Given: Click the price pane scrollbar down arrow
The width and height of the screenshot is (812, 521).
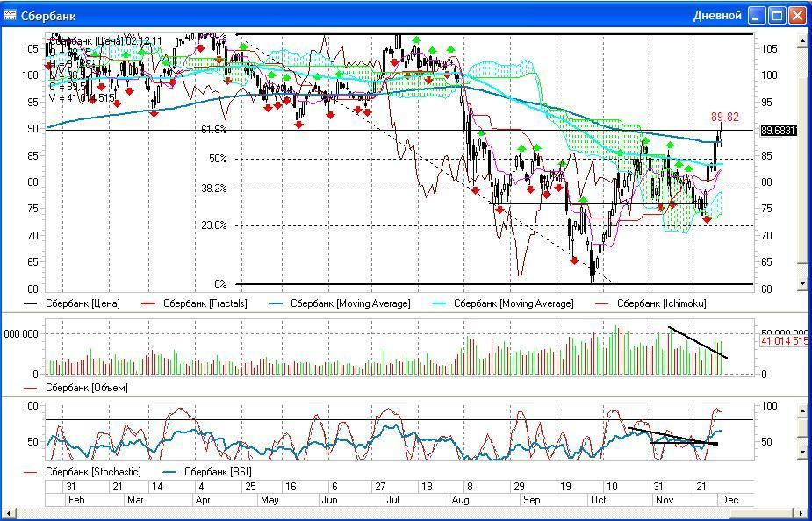Looking at the screenshot, I should coord(803,283).
